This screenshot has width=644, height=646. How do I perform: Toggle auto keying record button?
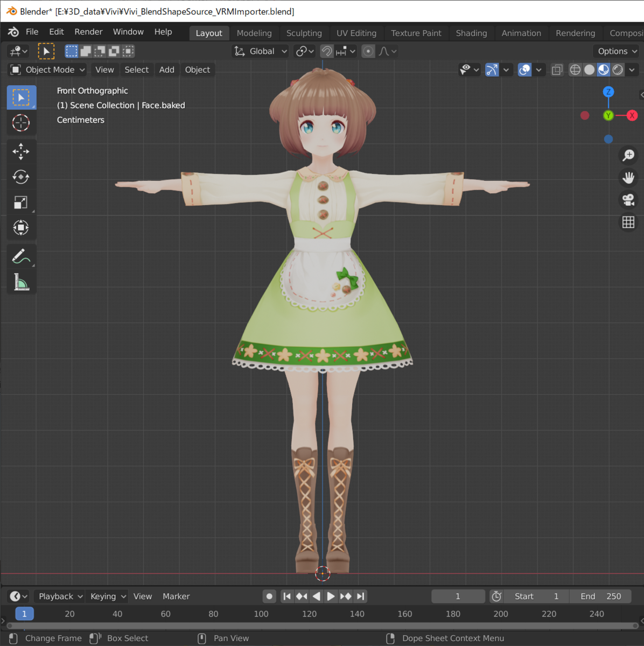269,596
